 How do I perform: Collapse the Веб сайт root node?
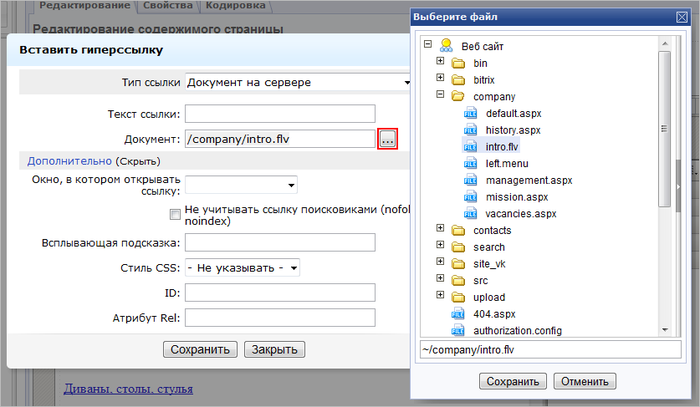coord(428,44)
